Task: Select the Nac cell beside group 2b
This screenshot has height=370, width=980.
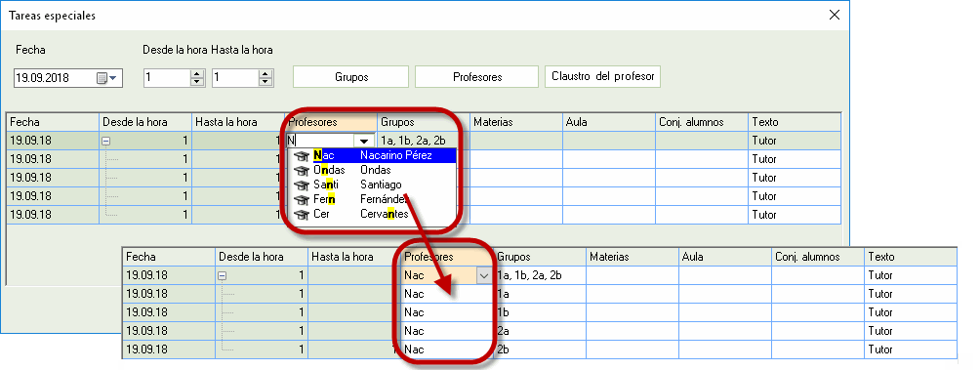Action: 446,349
